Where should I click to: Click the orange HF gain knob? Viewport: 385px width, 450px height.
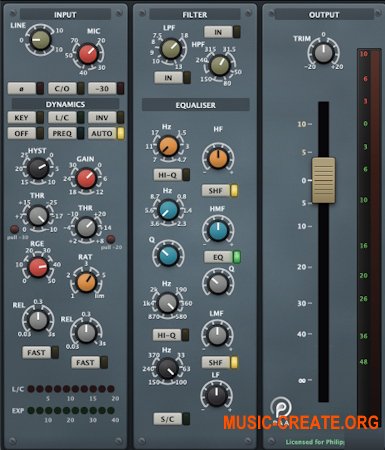coord(218,159)
